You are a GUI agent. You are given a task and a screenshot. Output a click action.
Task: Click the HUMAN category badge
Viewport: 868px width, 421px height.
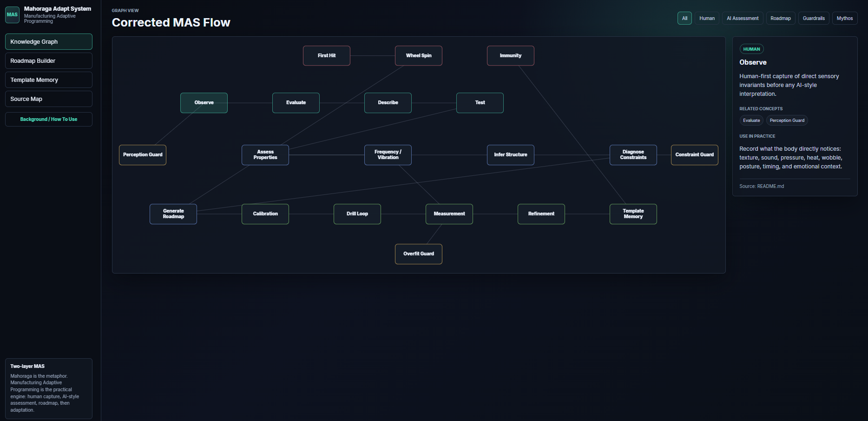[751, 49]
